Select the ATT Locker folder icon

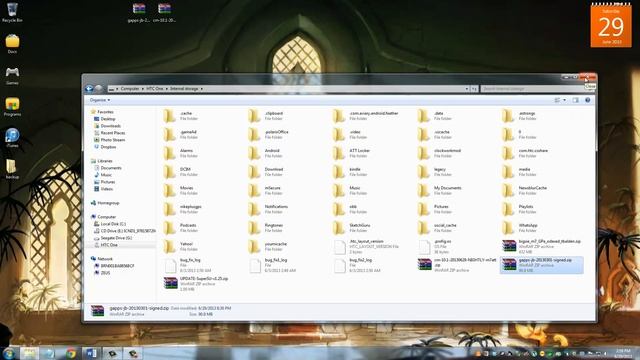click(x=339, y=153)
